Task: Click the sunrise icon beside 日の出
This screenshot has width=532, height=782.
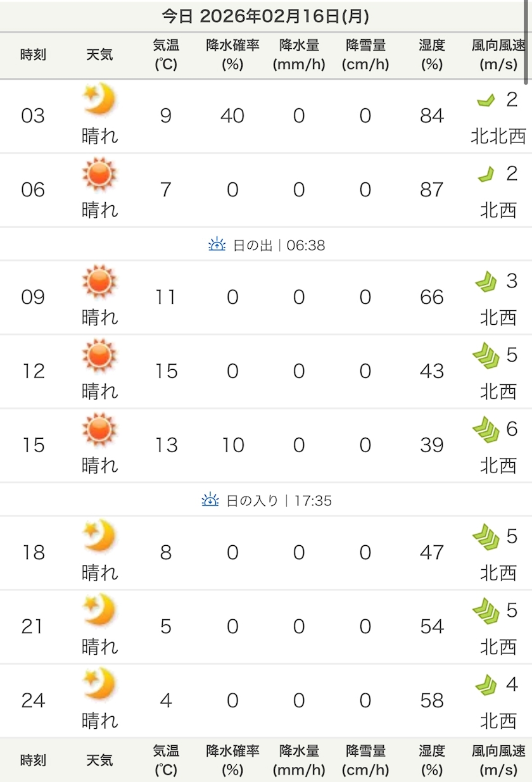Action: point(217,244)
